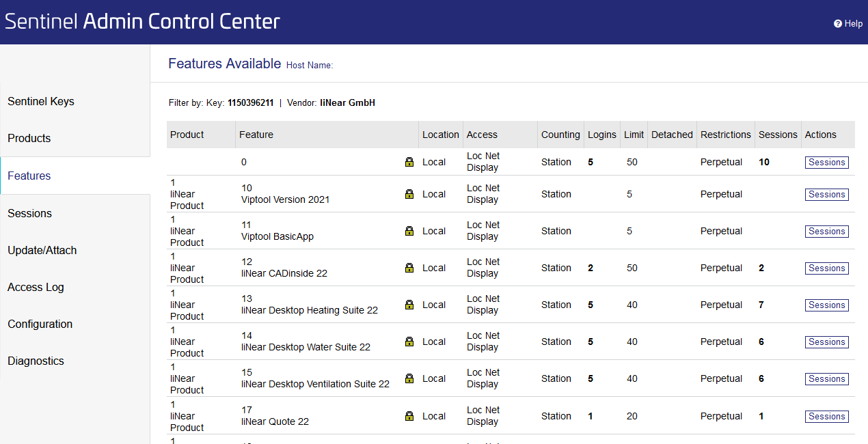Screen dimensions: 868x444
Task: Click lock icon beside Desktop Heating Suite 22
Action: [409, 305]
